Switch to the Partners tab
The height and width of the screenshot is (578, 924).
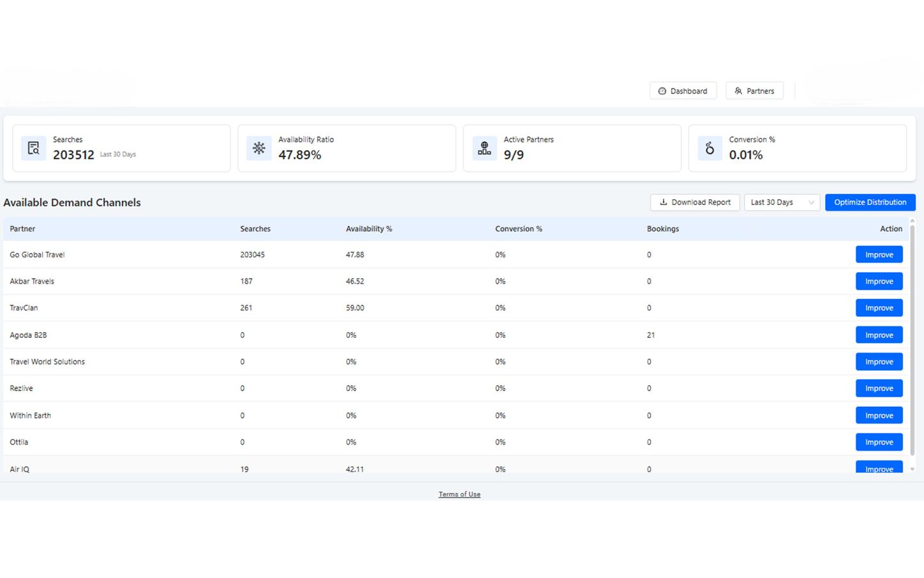click(754, 91)
